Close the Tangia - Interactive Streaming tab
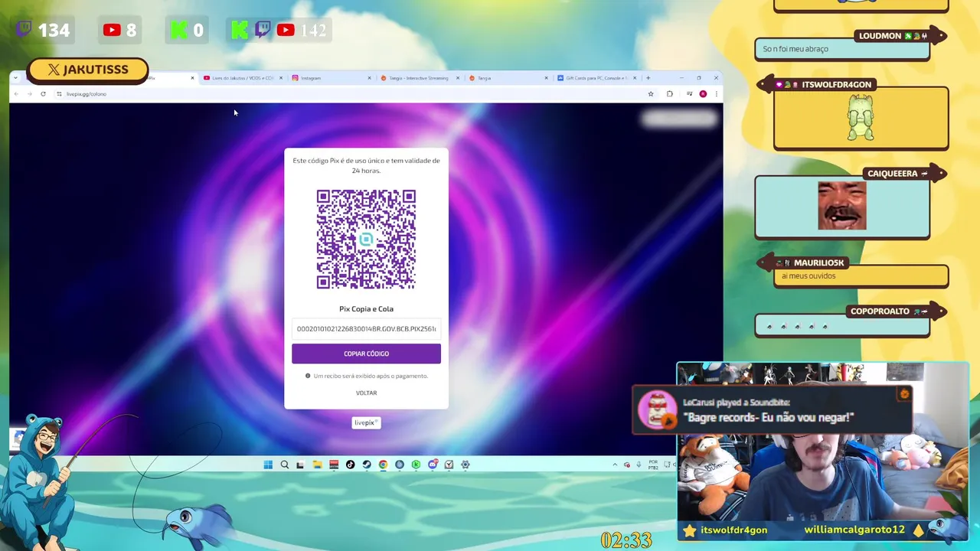The width and height of the screenshot is (980, 551). click(x=458, y=78)
